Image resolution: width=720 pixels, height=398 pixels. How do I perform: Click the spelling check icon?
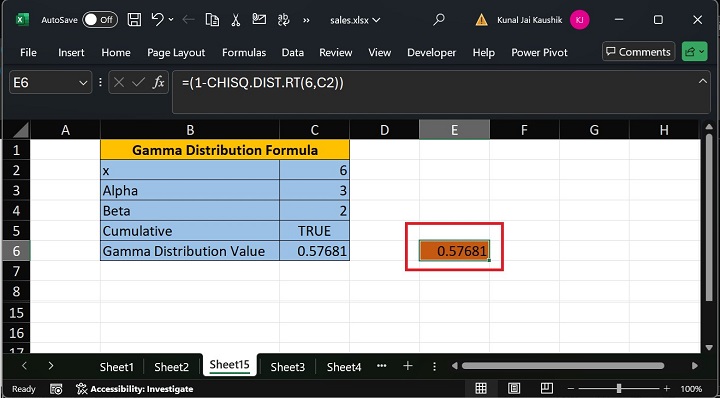[283, 20]
